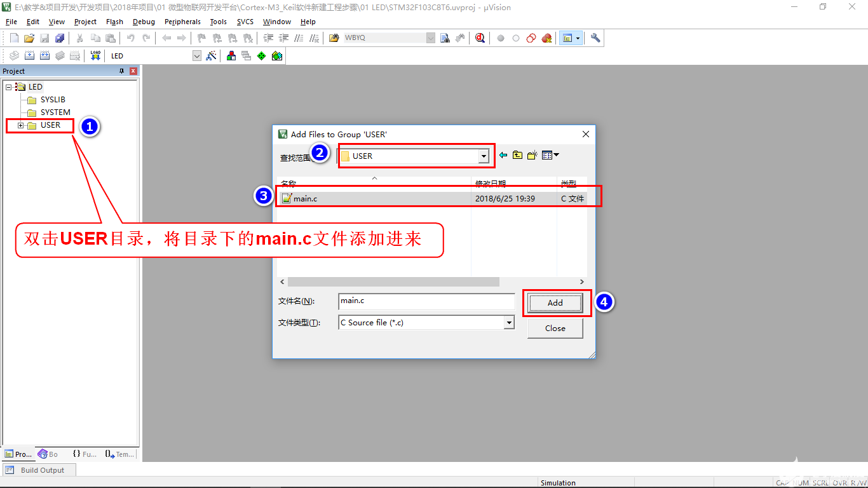This screenshot has height=488, width=868.
Task: Click the Pack Installer icon
Action: pos(277,56)
